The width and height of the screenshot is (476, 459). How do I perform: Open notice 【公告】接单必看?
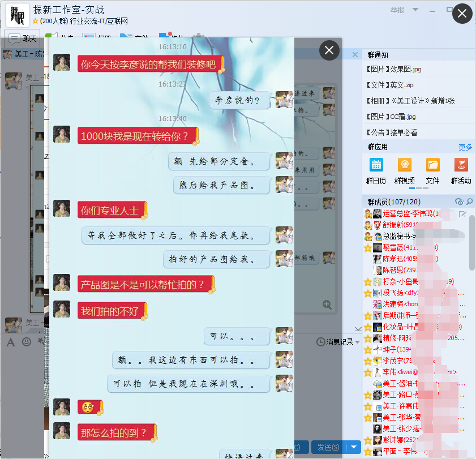[392, 132]
